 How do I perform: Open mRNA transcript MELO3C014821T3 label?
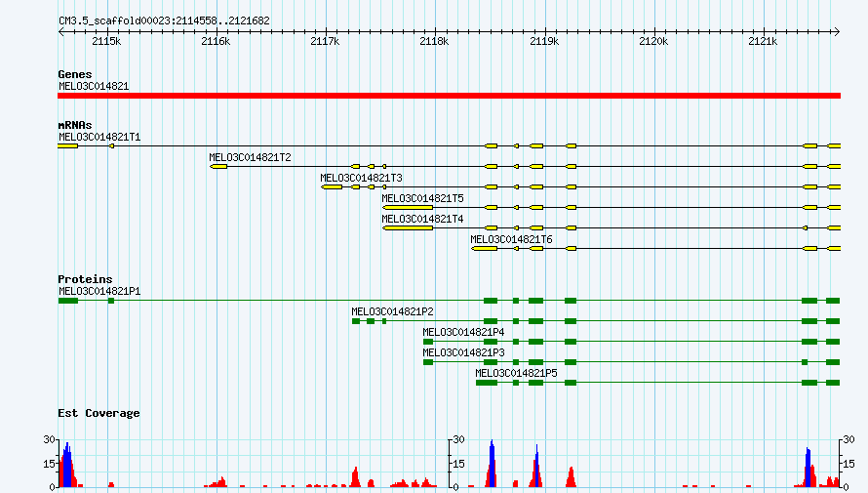tap(361, 178)
